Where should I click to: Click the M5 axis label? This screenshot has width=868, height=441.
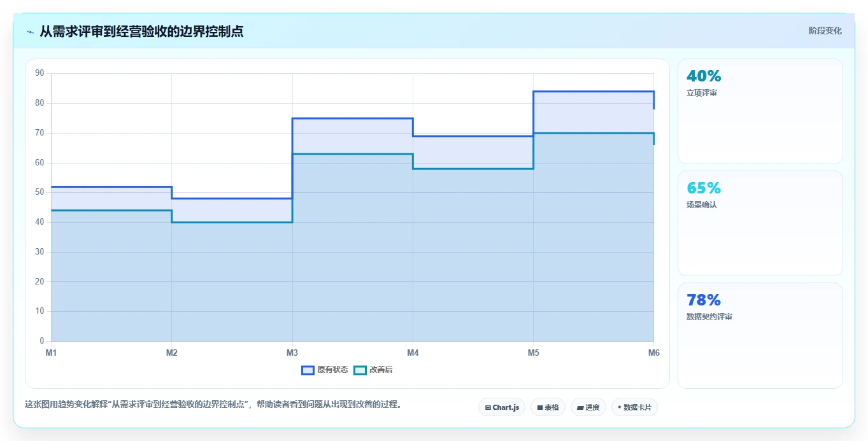point(533,353)
